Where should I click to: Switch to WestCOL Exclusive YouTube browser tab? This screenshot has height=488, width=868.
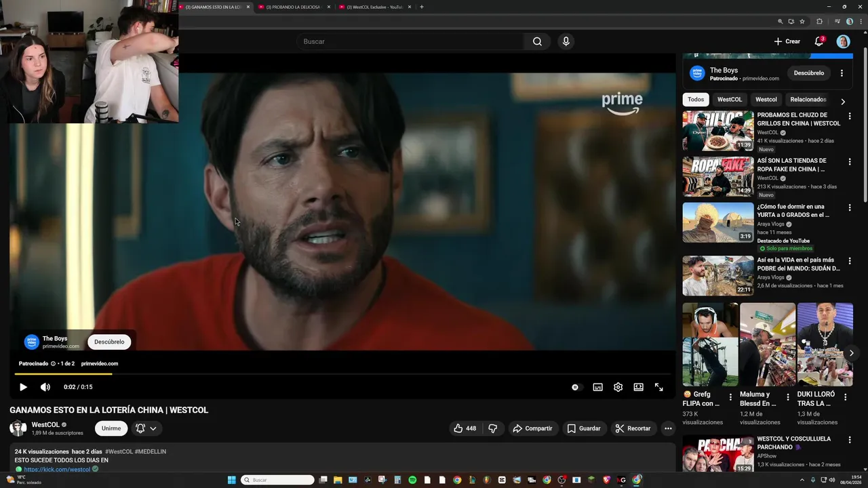coord(375,7)
